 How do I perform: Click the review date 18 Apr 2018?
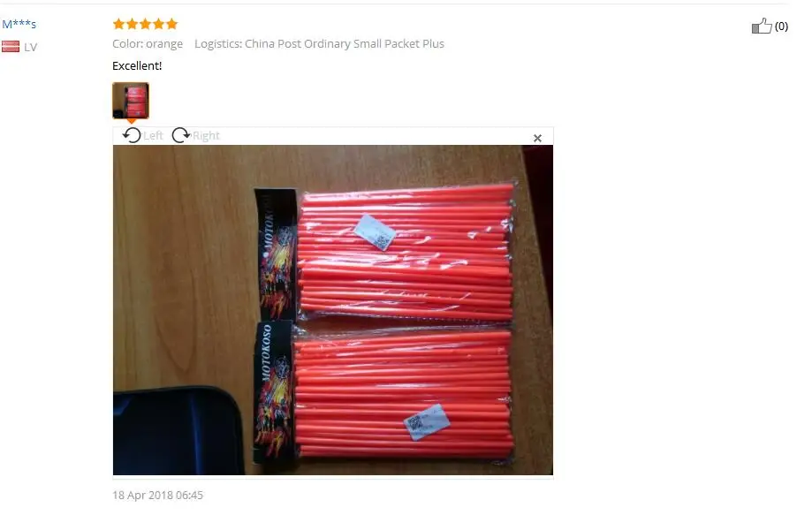click(x=158, y=495)
